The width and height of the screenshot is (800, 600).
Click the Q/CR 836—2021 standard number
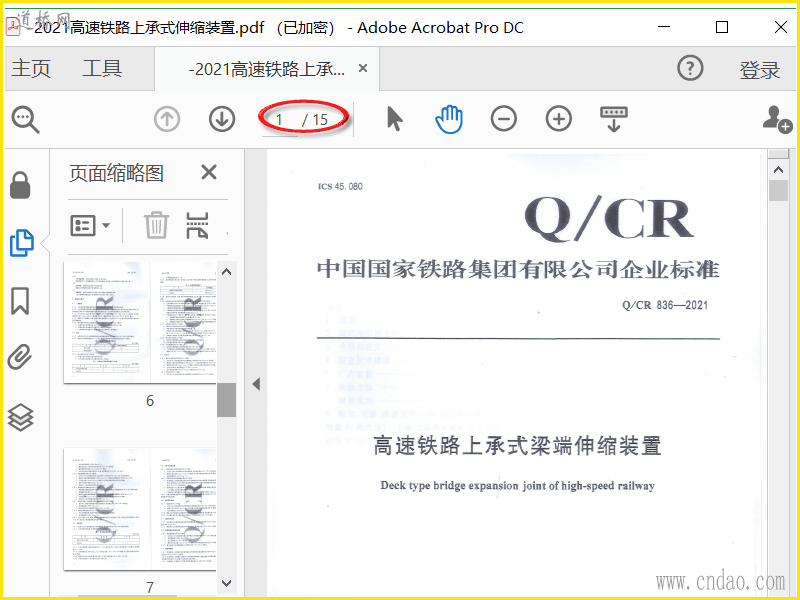click(665, 305)
